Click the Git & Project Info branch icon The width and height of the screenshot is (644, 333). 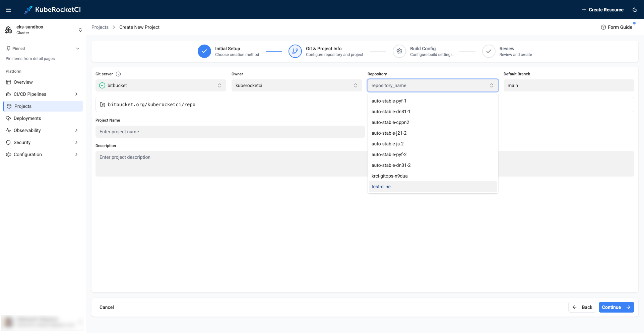coord(295,51)
